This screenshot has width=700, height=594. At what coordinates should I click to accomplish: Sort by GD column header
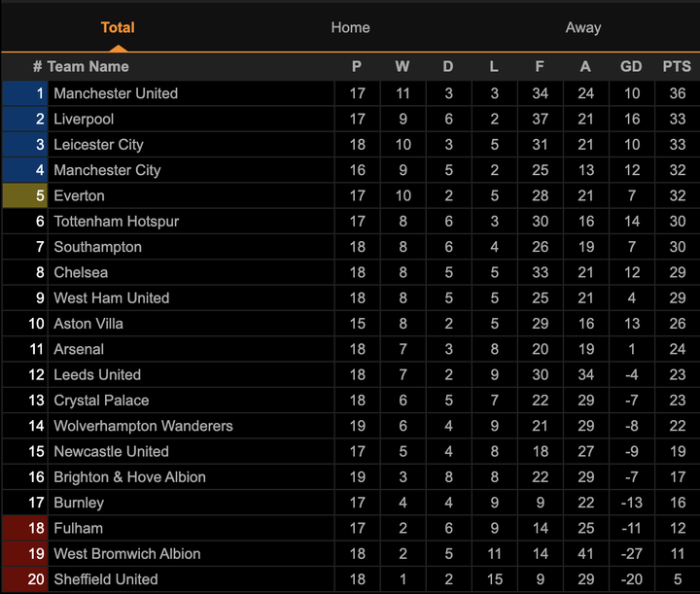point(631,66)
